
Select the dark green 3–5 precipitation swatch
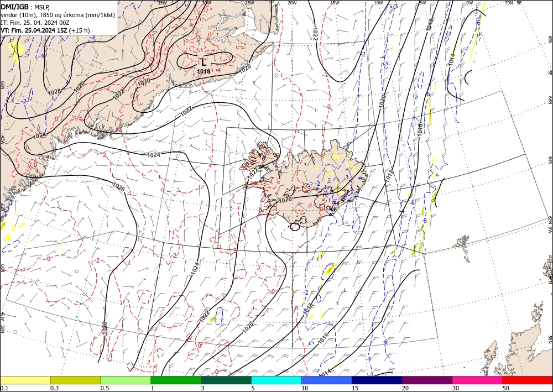(226, 380)
